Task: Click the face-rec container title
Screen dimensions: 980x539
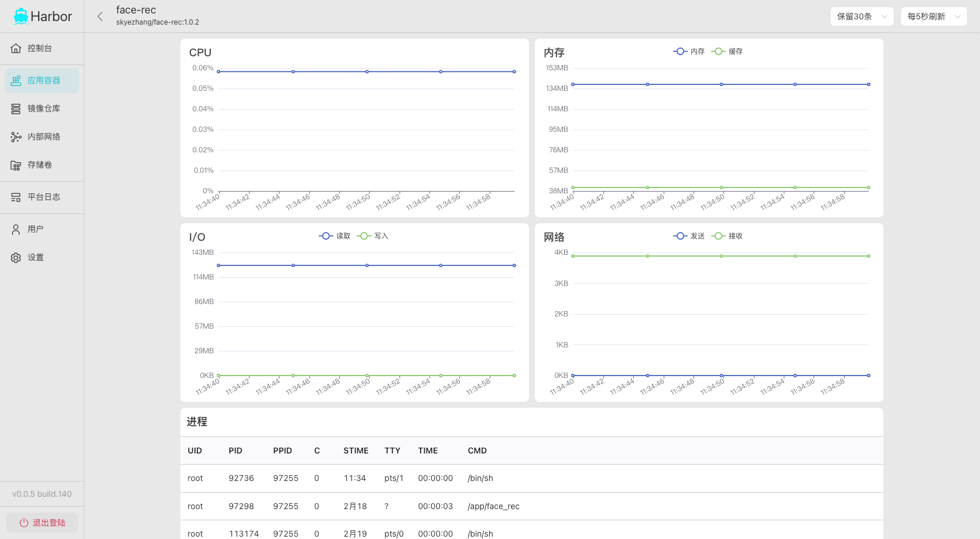Action: click(x=136, y=10)
